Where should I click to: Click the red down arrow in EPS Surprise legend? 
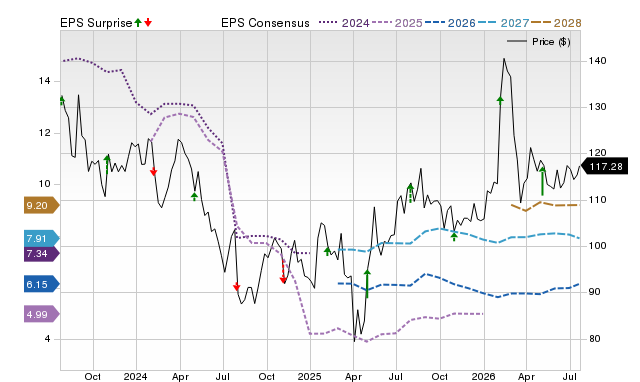(148, 22)
